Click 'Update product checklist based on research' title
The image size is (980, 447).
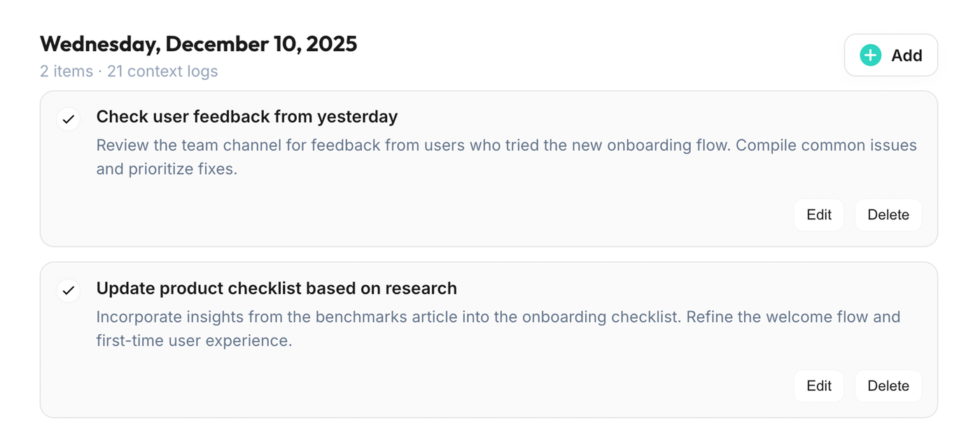tap(276, 288)
